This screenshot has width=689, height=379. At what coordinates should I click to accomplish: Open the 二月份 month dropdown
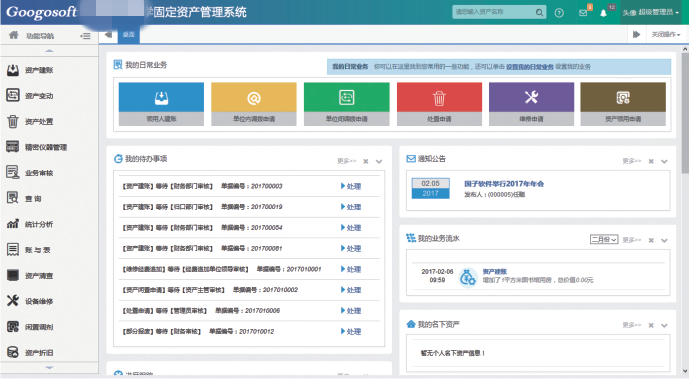604,239
